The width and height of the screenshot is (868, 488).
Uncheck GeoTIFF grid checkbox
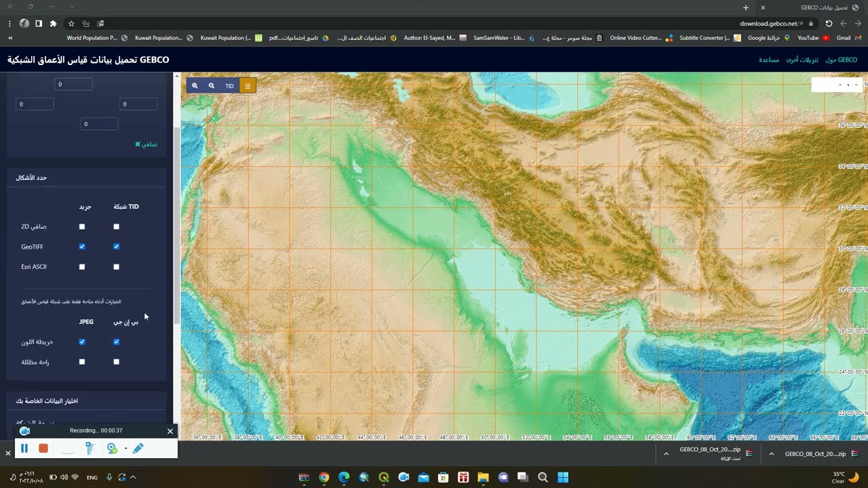[x=82, y=247]
